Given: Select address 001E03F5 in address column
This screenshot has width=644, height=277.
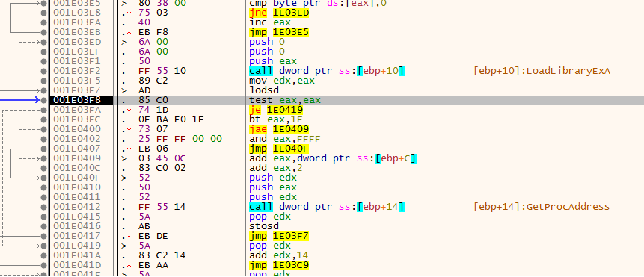Looking at the screenshot, I should pos(77,81).
